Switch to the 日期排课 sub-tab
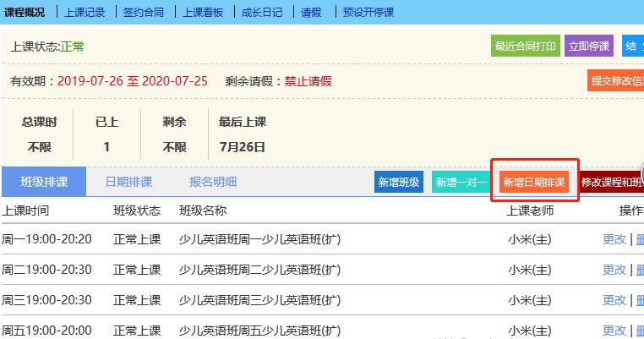Viewport: 644px width, 339px height. tap(128, 182)
